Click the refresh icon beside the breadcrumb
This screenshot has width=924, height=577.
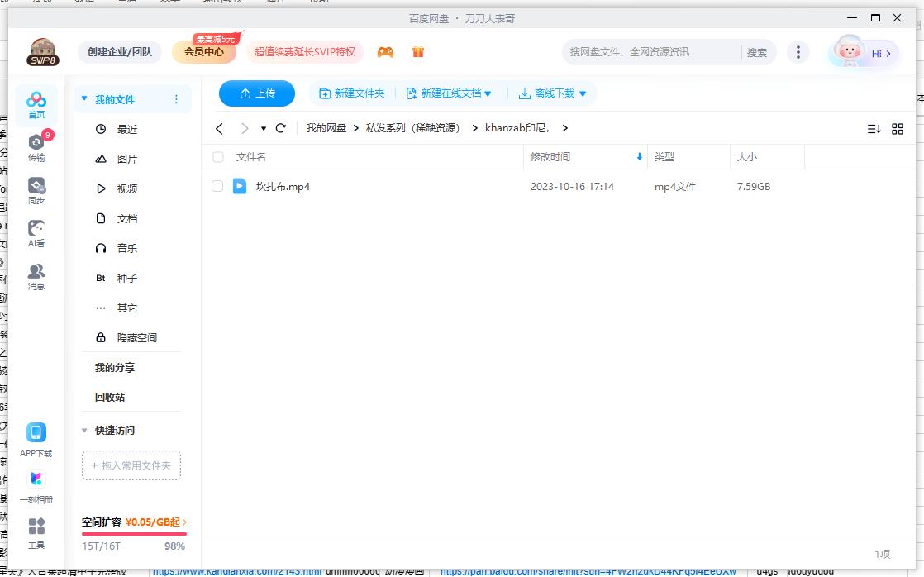(x=281, y=128)
